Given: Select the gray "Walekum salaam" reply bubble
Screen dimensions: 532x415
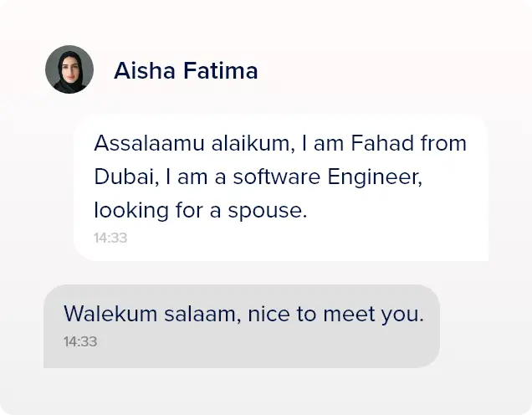Looking at the screenshot, I should (x=241, y=326).
